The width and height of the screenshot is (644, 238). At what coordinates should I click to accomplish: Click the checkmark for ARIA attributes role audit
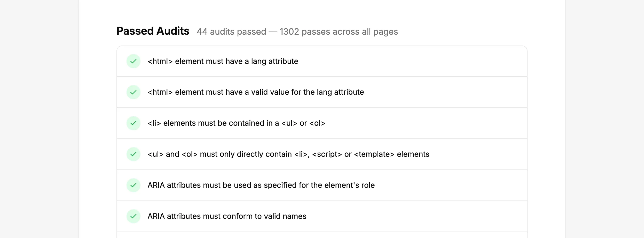coord(133,185)
